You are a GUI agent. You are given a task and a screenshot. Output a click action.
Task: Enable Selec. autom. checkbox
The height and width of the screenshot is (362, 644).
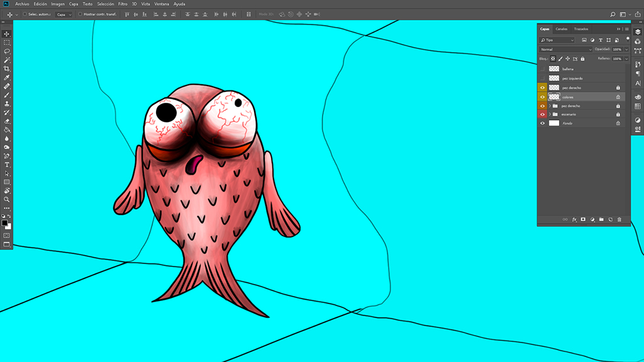tap(25, 14)
